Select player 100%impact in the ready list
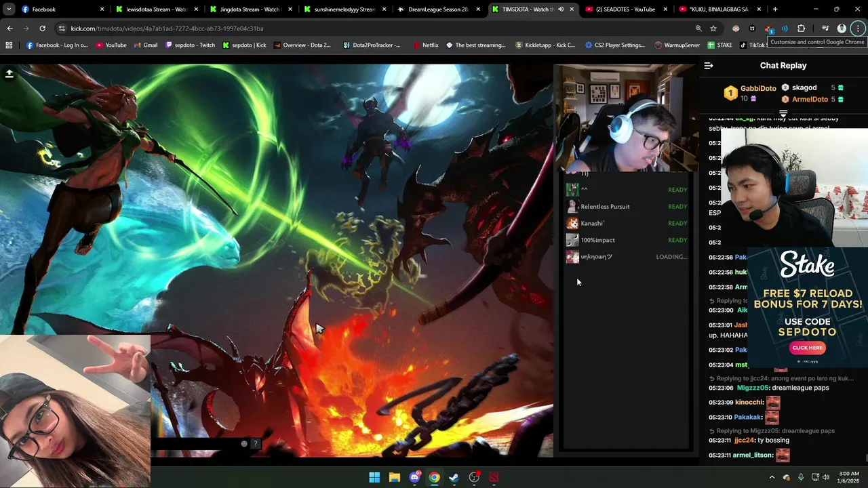868x488 pixels. coord(597,240)
